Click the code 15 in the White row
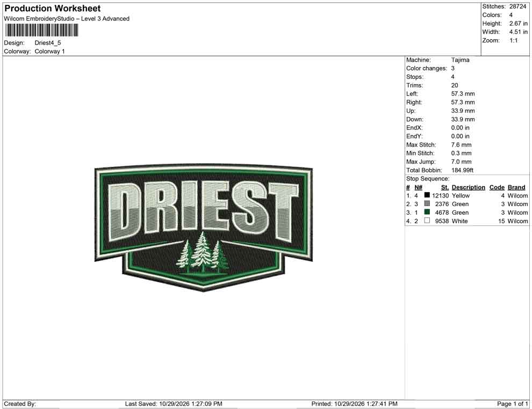The image size is (532, 409). click(x=501, y=221)
